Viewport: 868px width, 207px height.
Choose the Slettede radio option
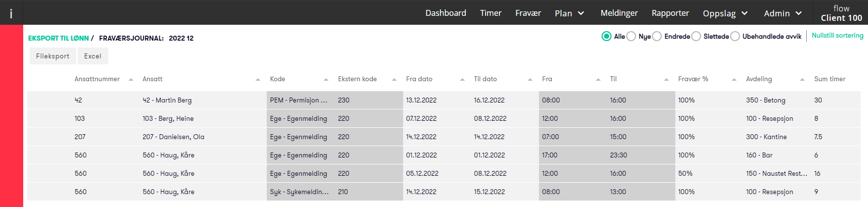696,36
